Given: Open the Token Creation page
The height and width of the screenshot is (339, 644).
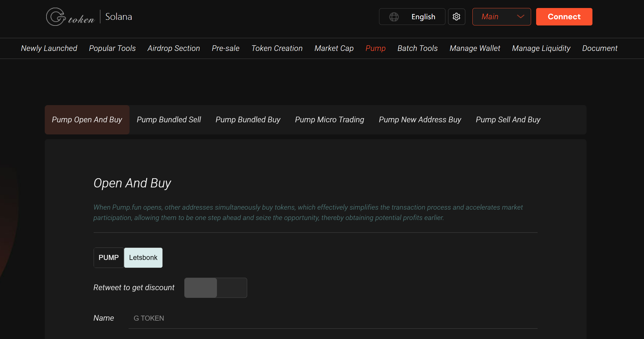Looking at the screenshot, I should [x=277, y=48].
